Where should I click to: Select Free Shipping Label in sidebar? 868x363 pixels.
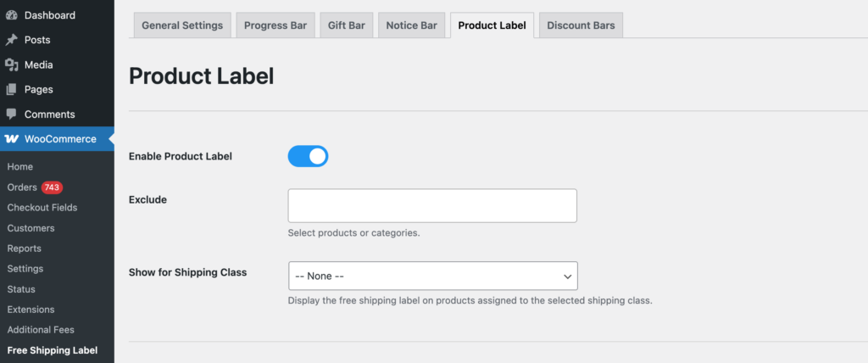[53, 350]
